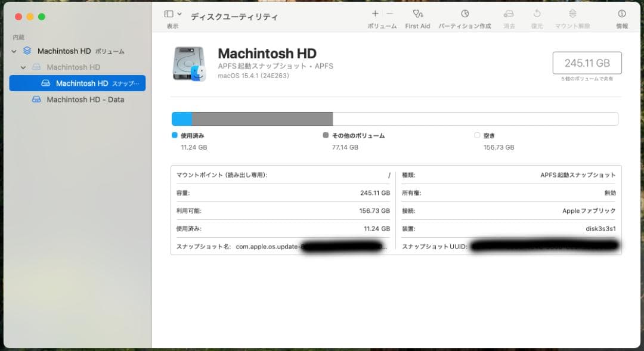Click the used-space segment of the storage bar
The image size is (644, 351).
[181, 119]
